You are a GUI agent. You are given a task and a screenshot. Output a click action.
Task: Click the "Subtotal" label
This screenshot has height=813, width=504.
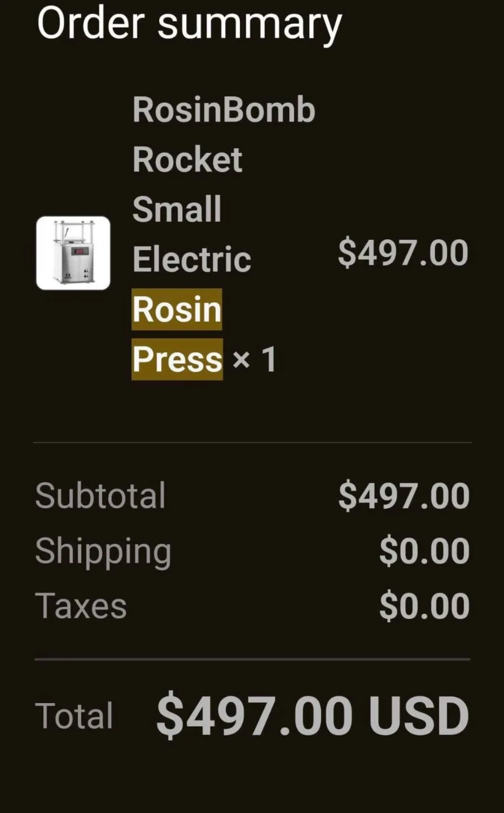click(x=100, y=496)
